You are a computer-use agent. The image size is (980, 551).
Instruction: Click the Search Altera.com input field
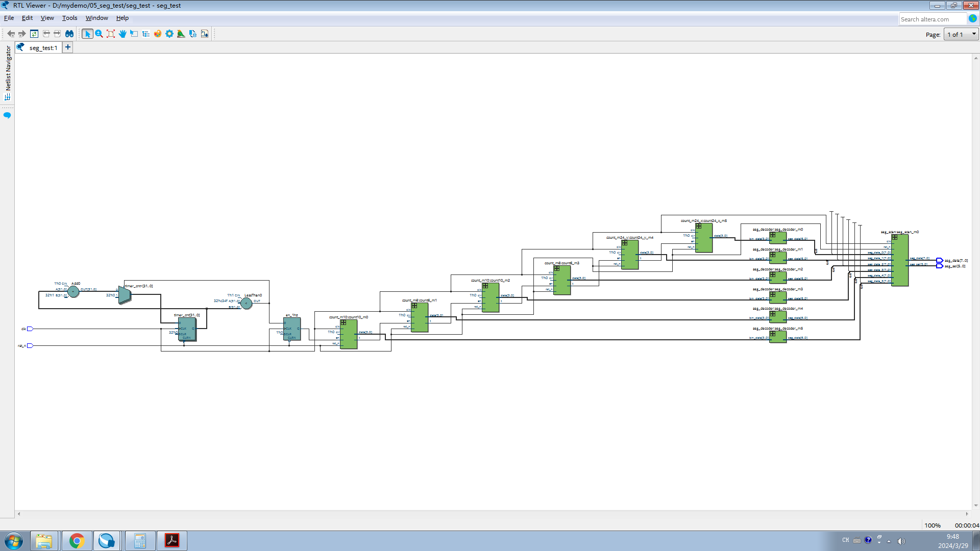tap(932, 19)
